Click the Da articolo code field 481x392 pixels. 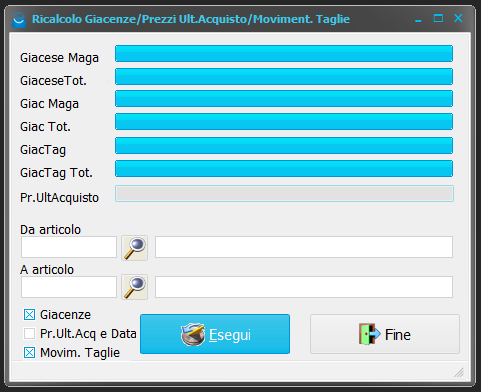69,247
